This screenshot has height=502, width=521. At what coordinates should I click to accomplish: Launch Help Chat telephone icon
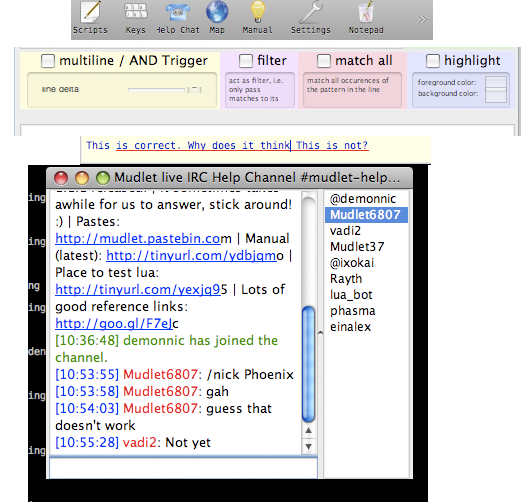coord(178,17)
